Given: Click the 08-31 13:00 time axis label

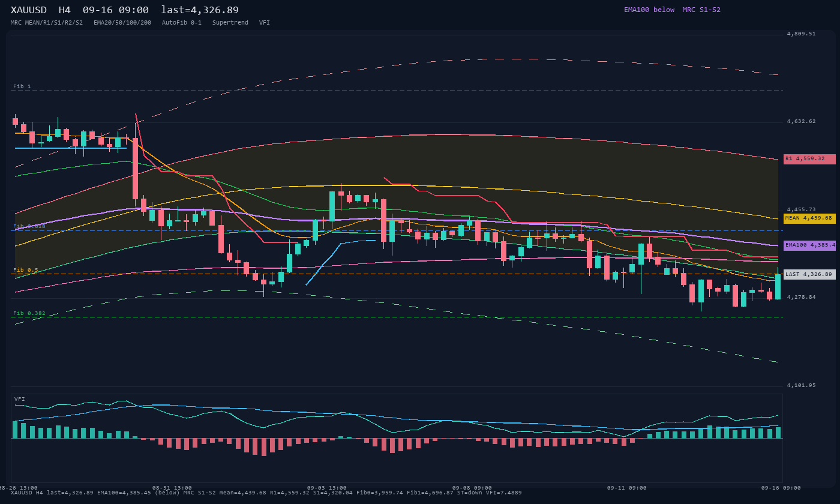Looking at the screenshot, I should coord(172,488).
